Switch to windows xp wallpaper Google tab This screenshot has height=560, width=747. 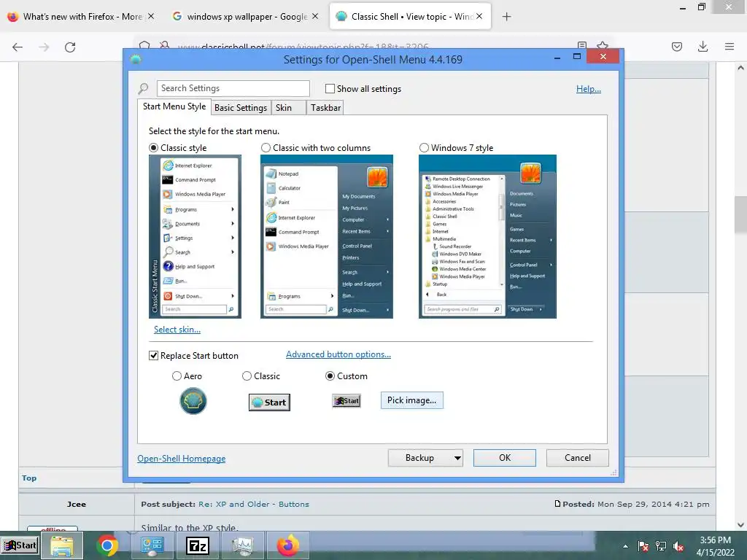click(x=247, y=16)
